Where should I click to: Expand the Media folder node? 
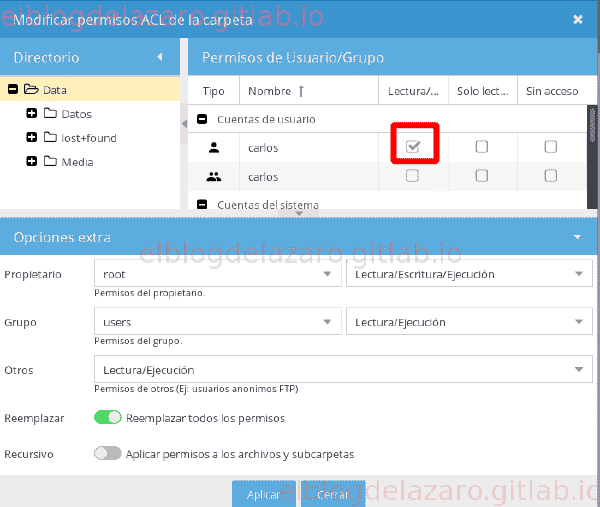tap(32, 161)
